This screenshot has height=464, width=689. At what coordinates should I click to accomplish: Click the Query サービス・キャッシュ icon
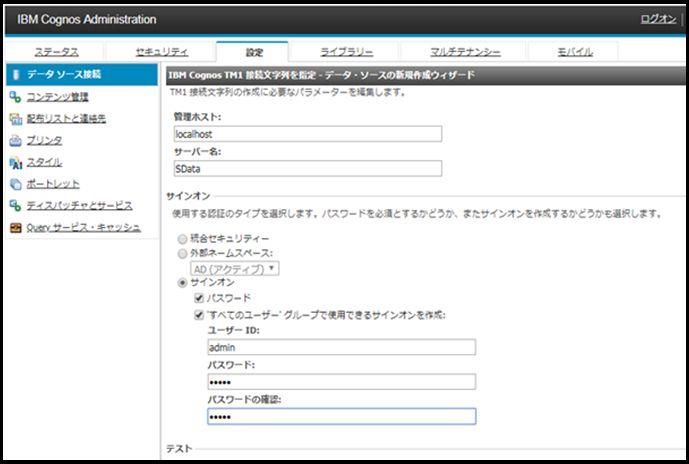point(15,228)
